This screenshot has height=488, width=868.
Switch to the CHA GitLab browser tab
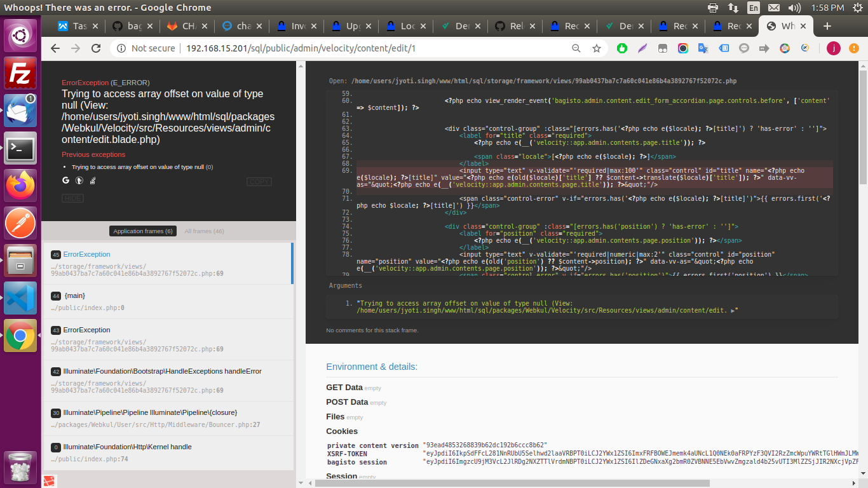tap(187, 26)
